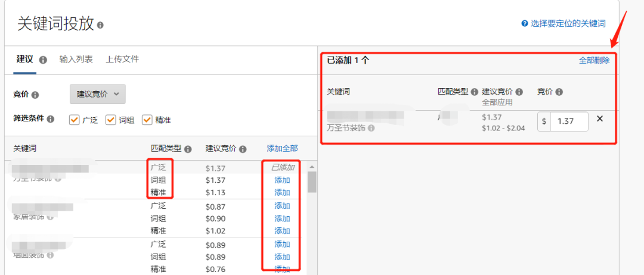Click info icon beside 竞价 label on left
This screenshot has height=275, width=644.
35,95
